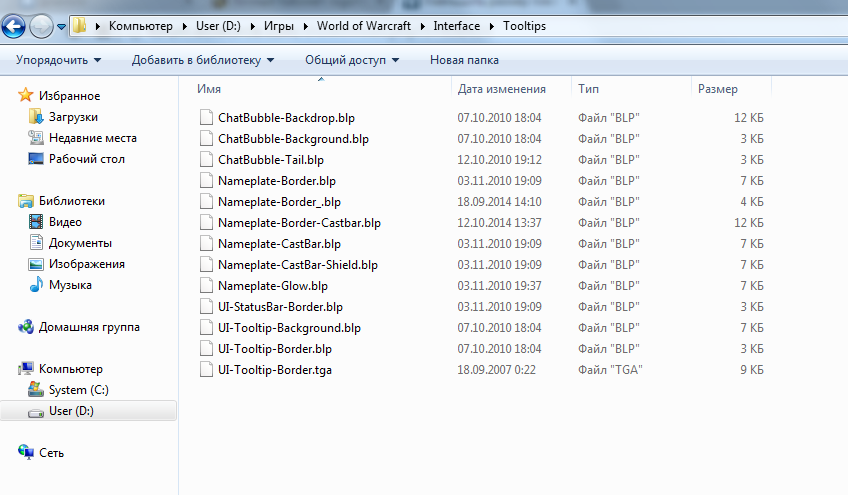Click the Документы library icon
The image size is (848, 495).
36,242
